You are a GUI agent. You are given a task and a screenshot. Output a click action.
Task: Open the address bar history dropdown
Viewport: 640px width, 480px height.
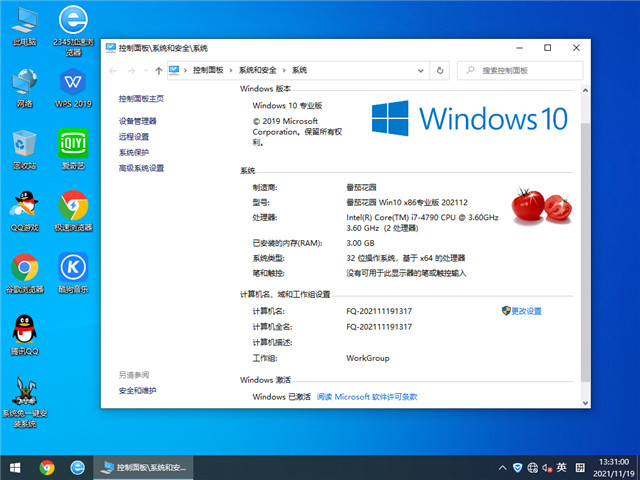(x=420, y=71)
